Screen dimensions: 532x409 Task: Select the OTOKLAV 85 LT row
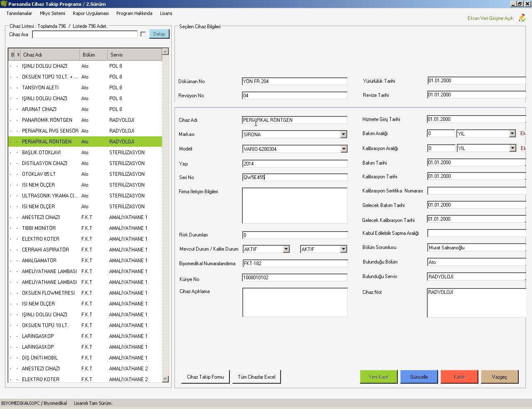pyautogui.click(x=85, y=174)
